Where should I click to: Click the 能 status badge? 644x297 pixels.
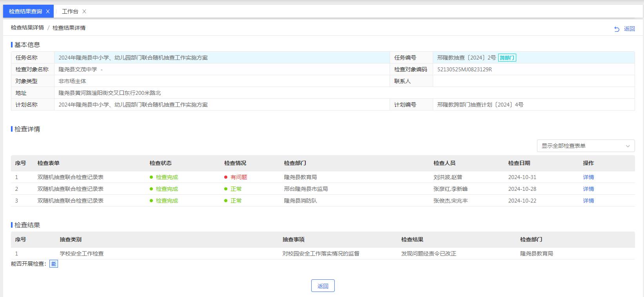(x=54, y=264)
